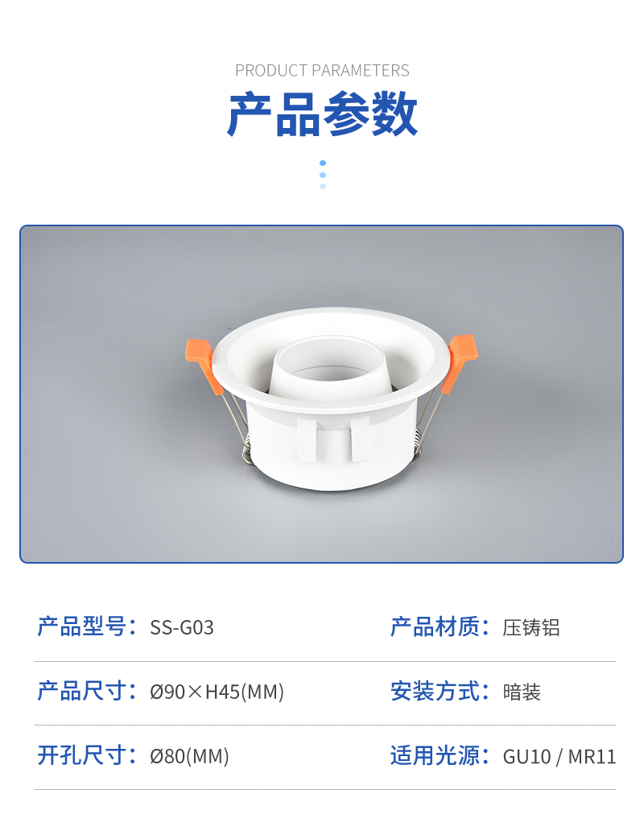Click the left coiled metal spring
Screen dimensions: 644x835
245,452
